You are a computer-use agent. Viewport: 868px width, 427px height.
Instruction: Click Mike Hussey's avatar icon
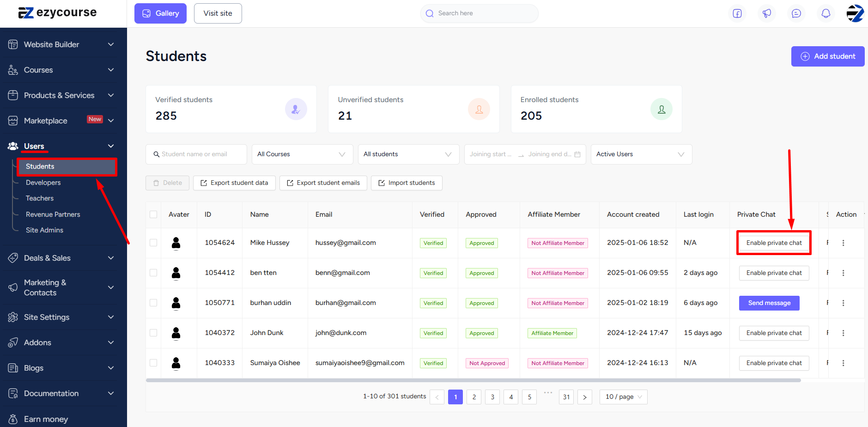(176, 243)
